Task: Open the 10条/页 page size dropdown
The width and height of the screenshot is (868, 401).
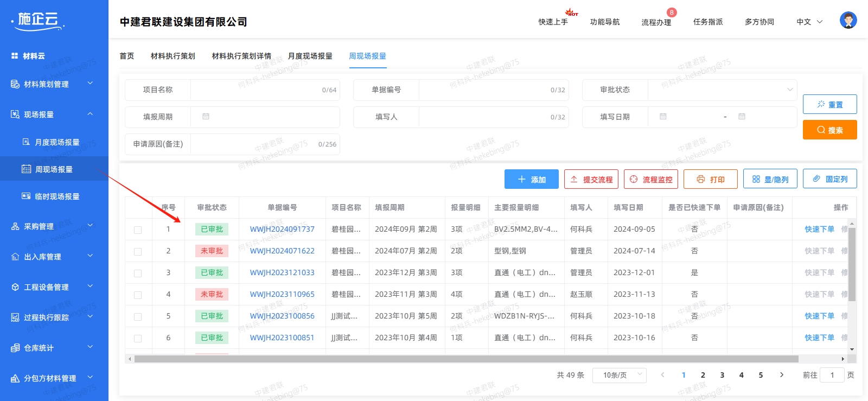Action: [620, 375]
